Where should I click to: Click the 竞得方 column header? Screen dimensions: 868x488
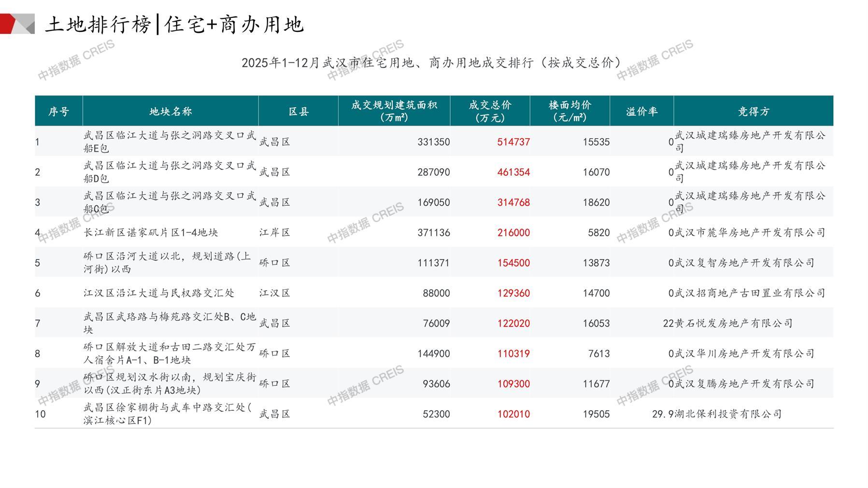[753, 112]
